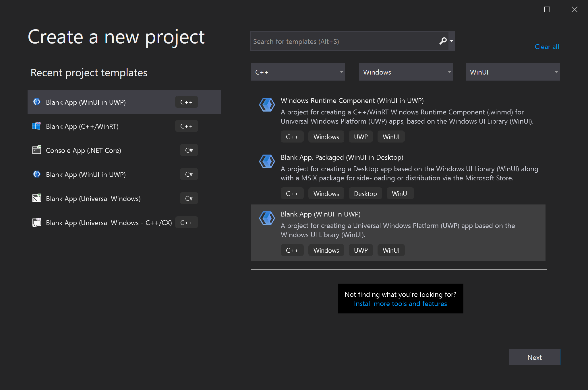Image resolution: width=588 pixels, height=390 pixels.
Task: Select the UWP tag on Blank App result
Action: point(361,250)
